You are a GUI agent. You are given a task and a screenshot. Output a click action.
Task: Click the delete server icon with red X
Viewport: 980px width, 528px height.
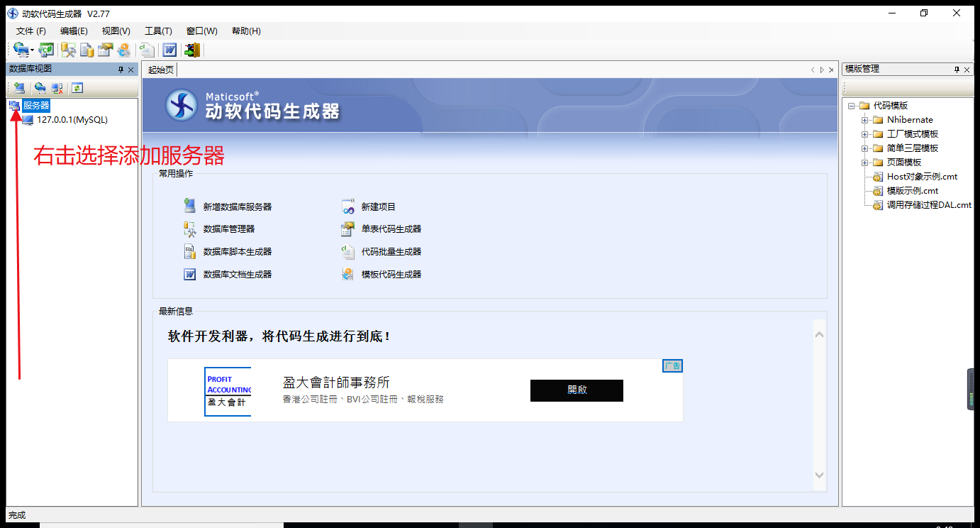tap(56, 88)
